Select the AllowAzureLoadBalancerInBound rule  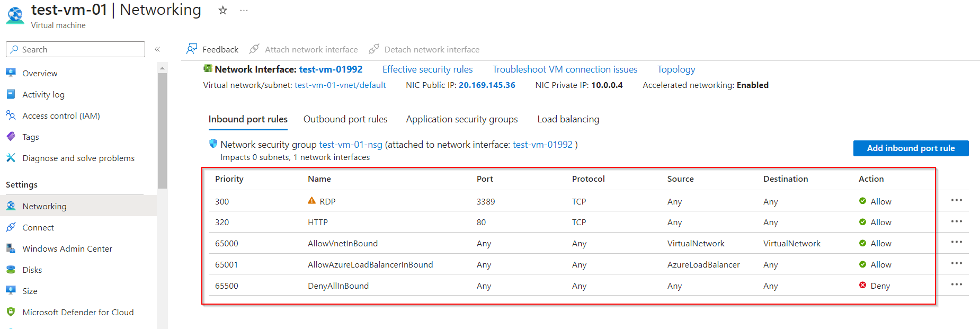click(x=370, y=265)
